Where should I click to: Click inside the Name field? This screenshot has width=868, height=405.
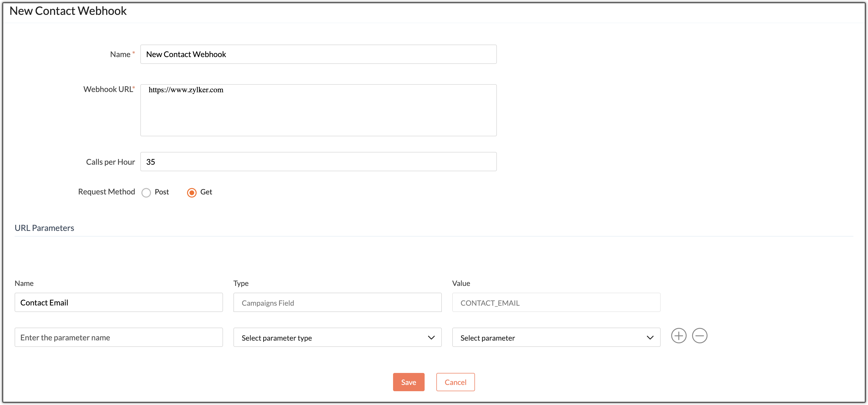pyautogui.click(x=318, y=54)
